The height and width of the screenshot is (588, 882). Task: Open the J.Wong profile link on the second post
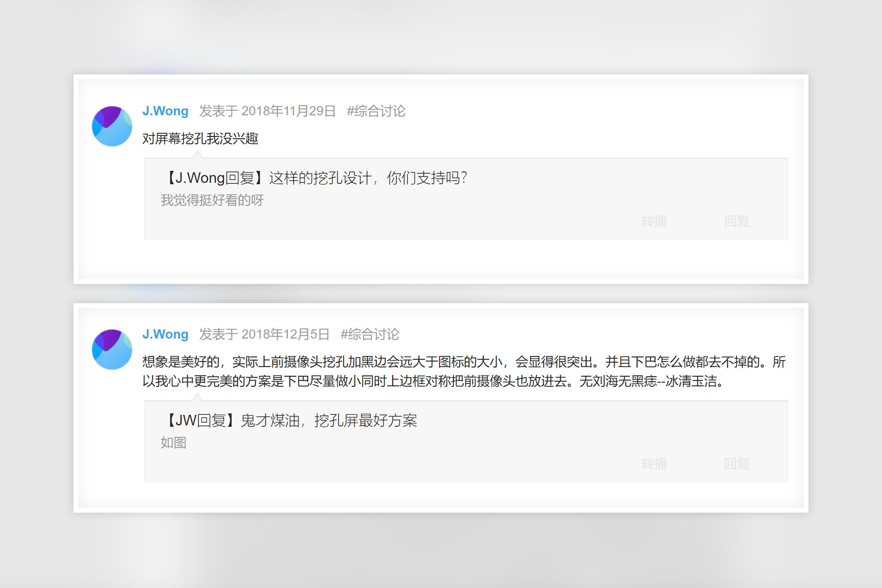tap(164, 334)
